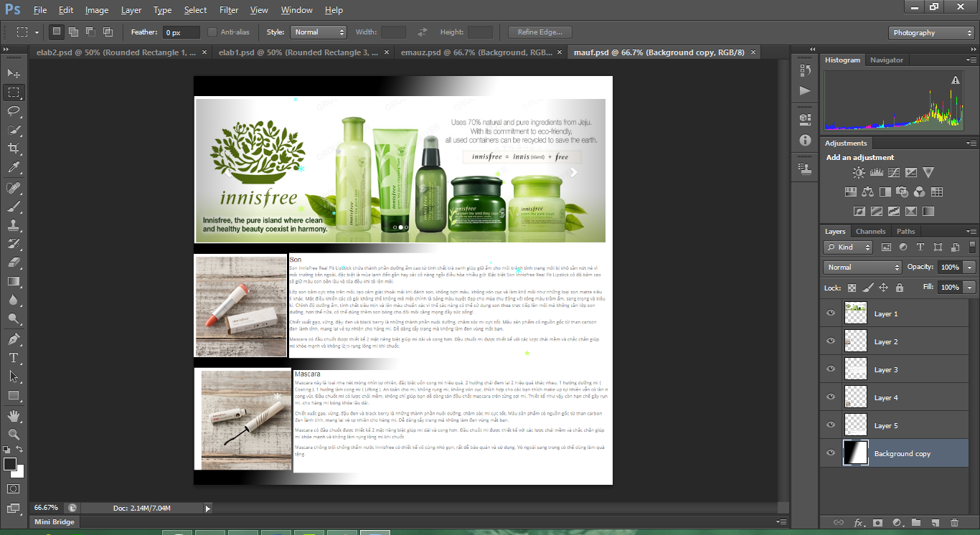Screen dimensions: 980x535
Task: Click the Brightness/Contrast adjustment icon
Action: [859, 172]
